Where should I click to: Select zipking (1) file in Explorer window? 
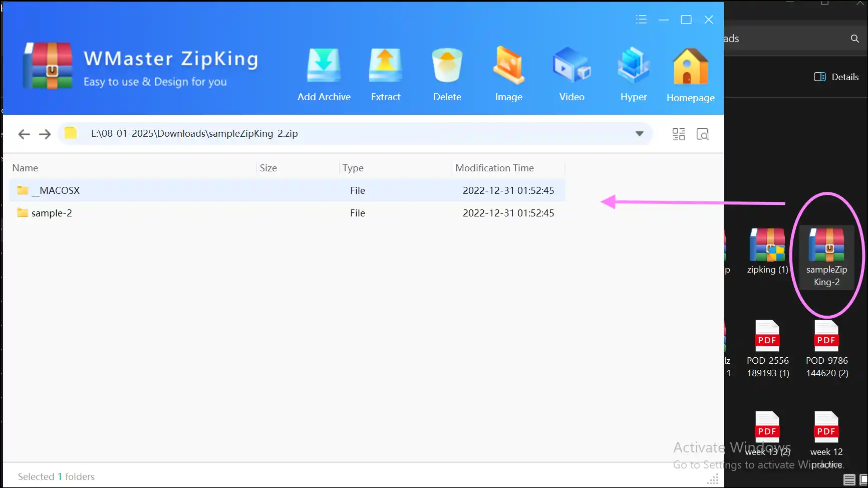point(767,251)
